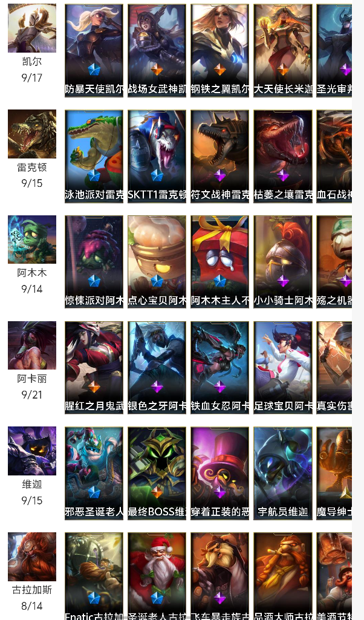This screenshot has height=620, width=364.
Task: Open 点心宝贝阿木木 skin card
Action: [157, 262]
